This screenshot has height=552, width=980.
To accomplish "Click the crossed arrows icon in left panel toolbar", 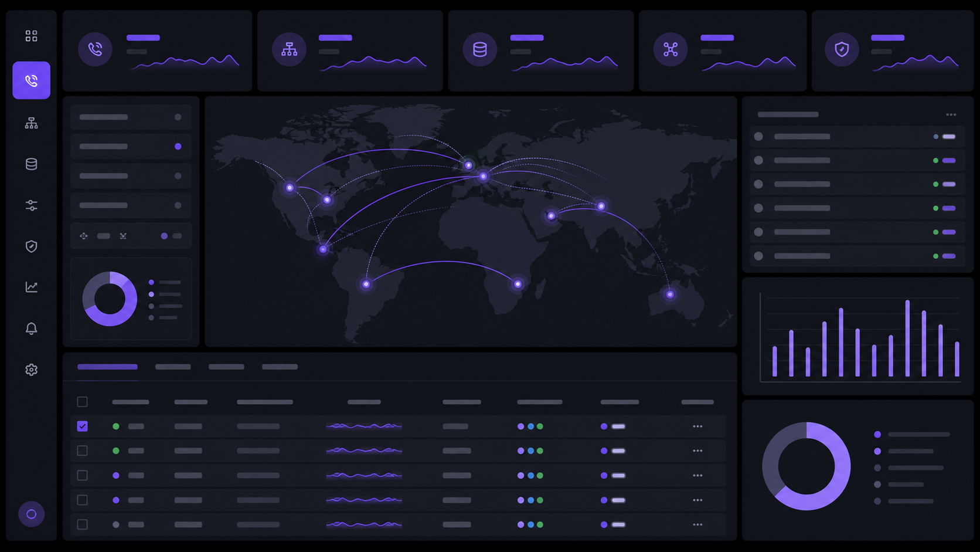I will tap(123, 236).
